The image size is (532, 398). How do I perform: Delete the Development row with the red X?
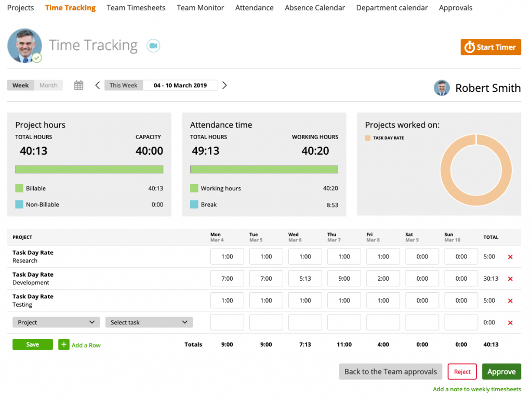pyautogui.click(x=510, y=278)
